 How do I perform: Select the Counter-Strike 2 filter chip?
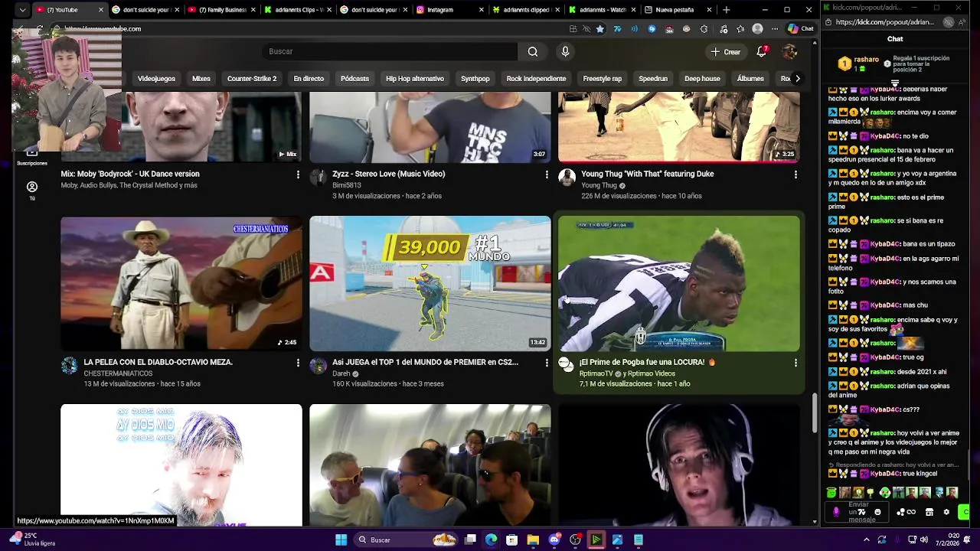pyautogui.click(x=252, y=79)
